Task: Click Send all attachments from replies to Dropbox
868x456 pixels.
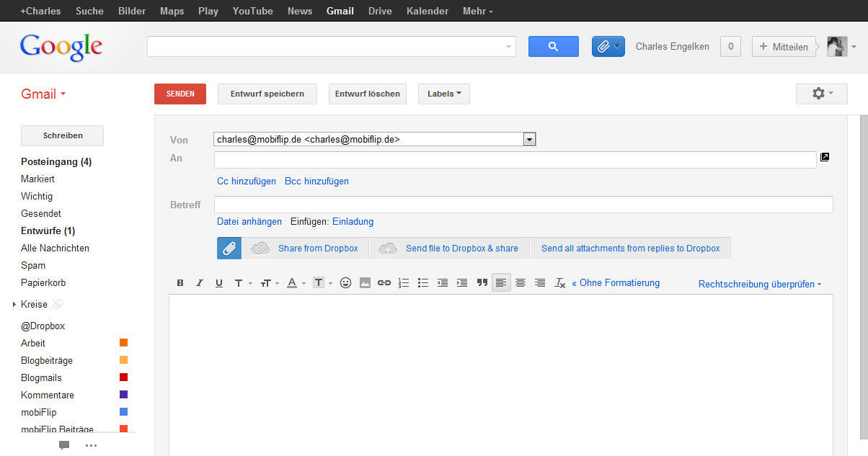Action: [631, 249]
